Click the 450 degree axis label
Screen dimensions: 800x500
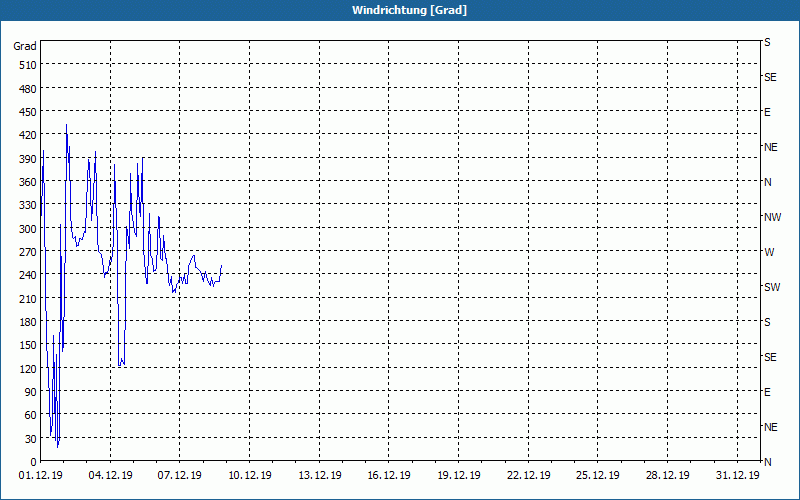click(28, 112)
